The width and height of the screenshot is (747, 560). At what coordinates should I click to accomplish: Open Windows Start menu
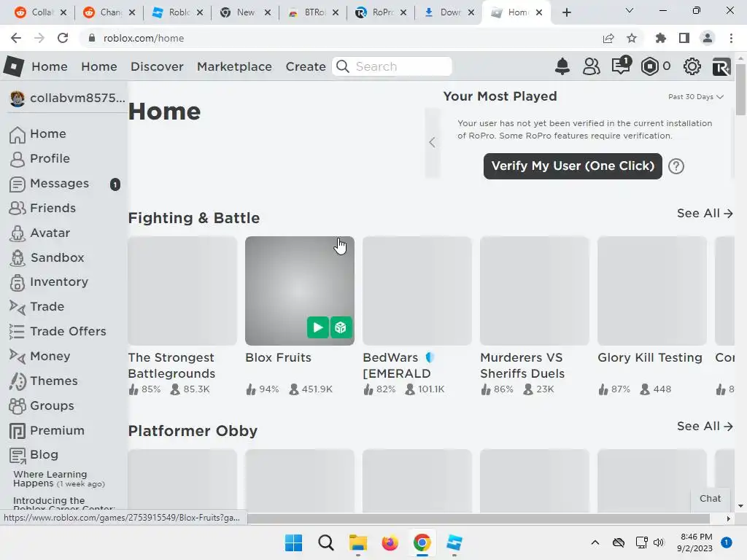coord(293,542)
